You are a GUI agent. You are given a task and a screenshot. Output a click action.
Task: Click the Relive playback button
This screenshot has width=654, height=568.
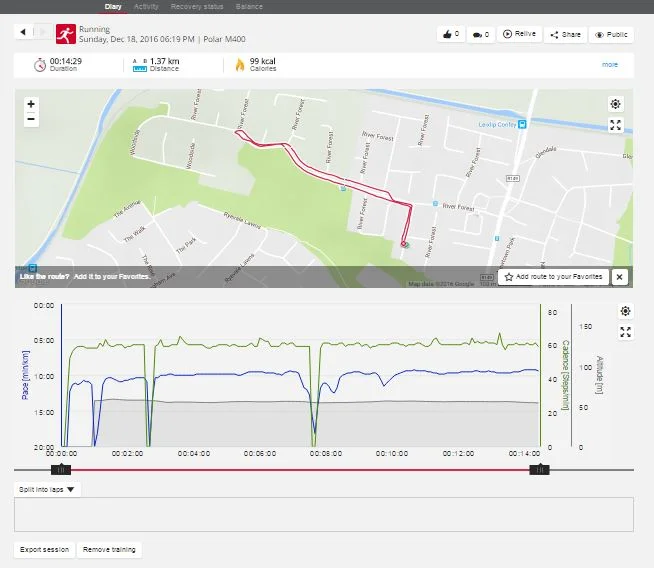pyautogui.click(x=519, y=34)
